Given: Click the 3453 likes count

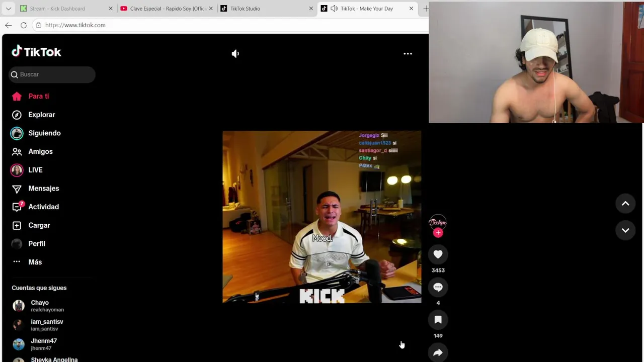Looking at the screenshot, I should (x=438, y=270).
